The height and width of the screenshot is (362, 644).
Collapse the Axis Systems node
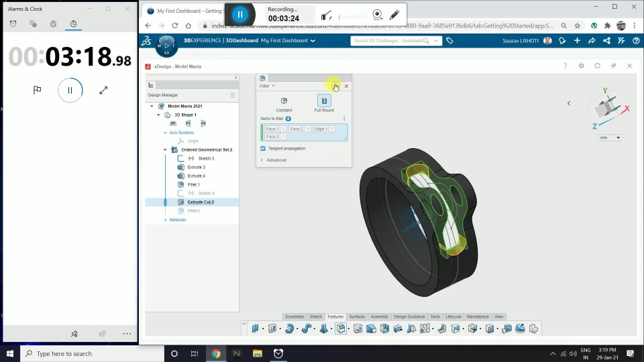pyautogui.click(x=165, y=133)
